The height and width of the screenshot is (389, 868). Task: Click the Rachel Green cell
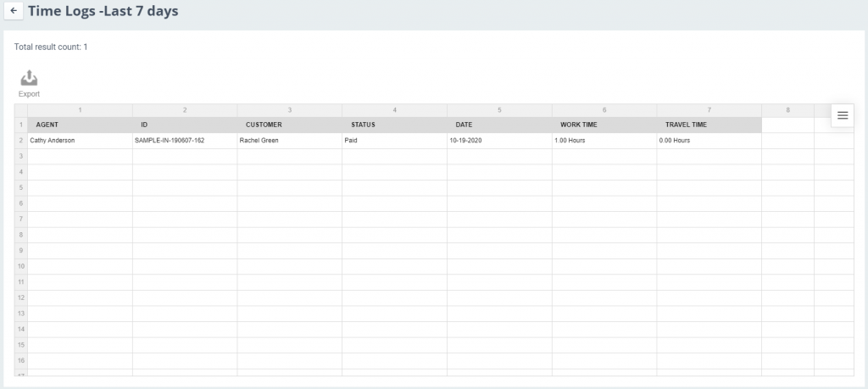[290, 141]
